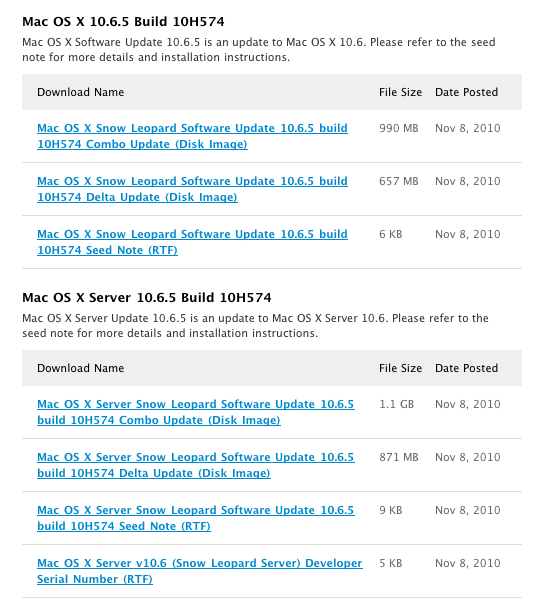Open the Server Seed Note RTF link
Screen dimensions: 539x605
[x=196, y=518]
